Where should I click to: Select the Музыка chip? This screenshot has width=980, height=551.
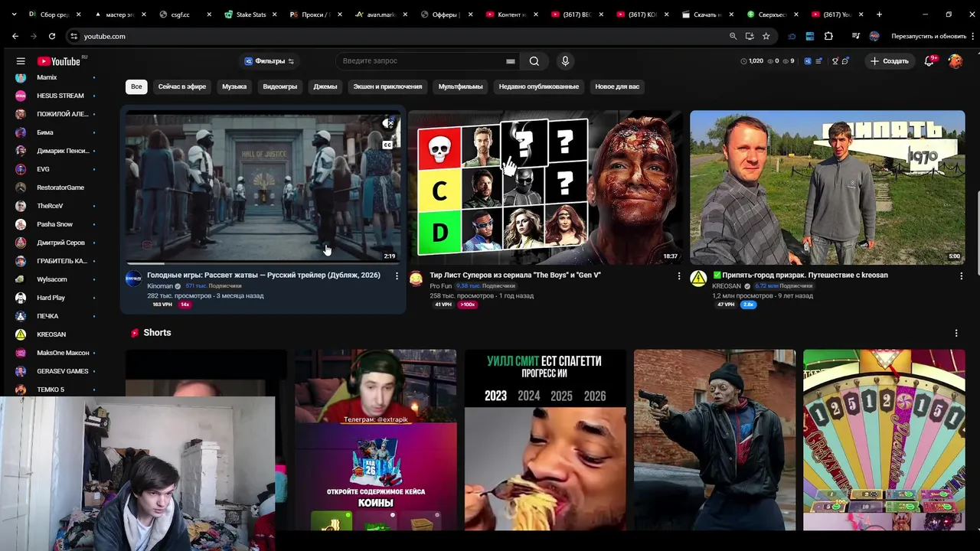[x=234, y=86]
